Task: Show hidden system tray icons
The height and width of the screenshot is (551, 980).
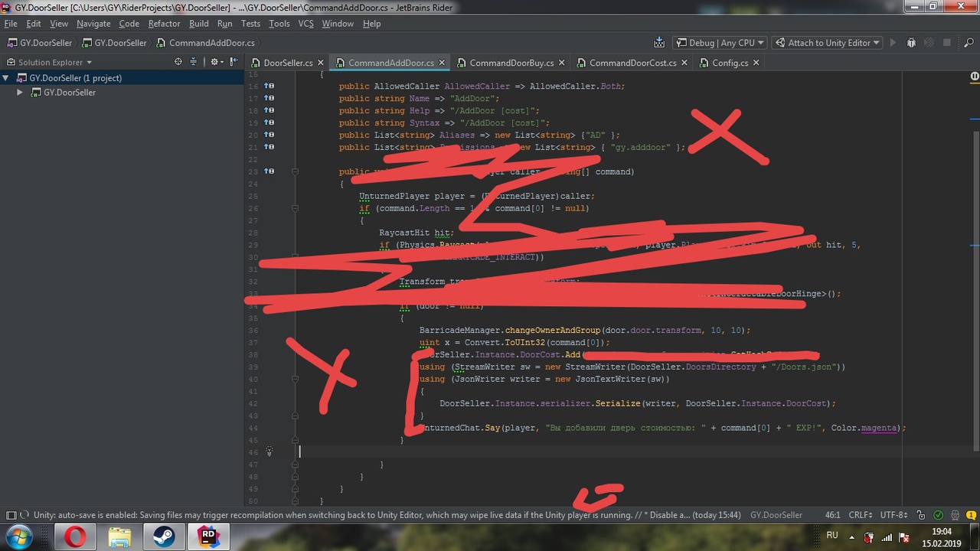Action: coord(852,536)
